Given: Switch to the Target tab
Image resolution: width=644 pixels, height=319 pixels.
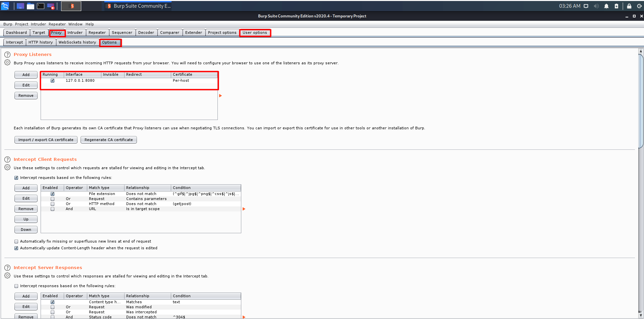Looking at the screenshot, I should point(39,33).
